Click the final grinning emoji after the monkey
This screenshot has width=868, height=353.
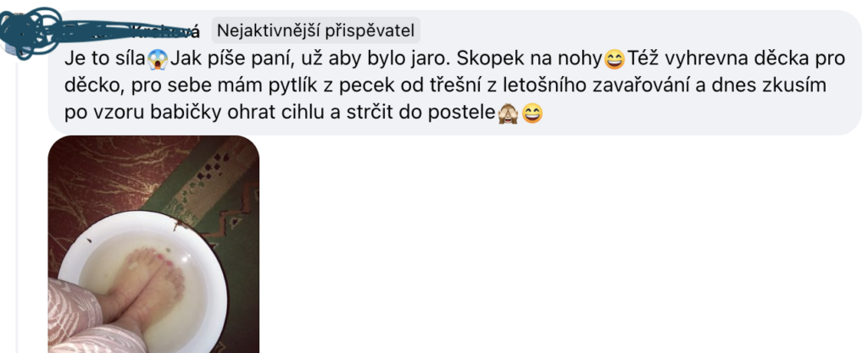(x=532, y=113)
